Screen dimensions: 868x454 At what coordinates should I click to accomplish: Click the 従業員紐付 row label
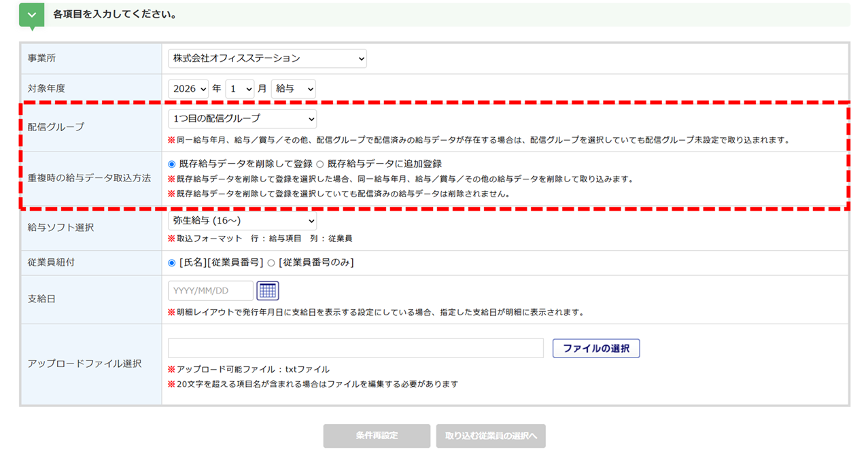pyautogui.click(x=51, y=262)
